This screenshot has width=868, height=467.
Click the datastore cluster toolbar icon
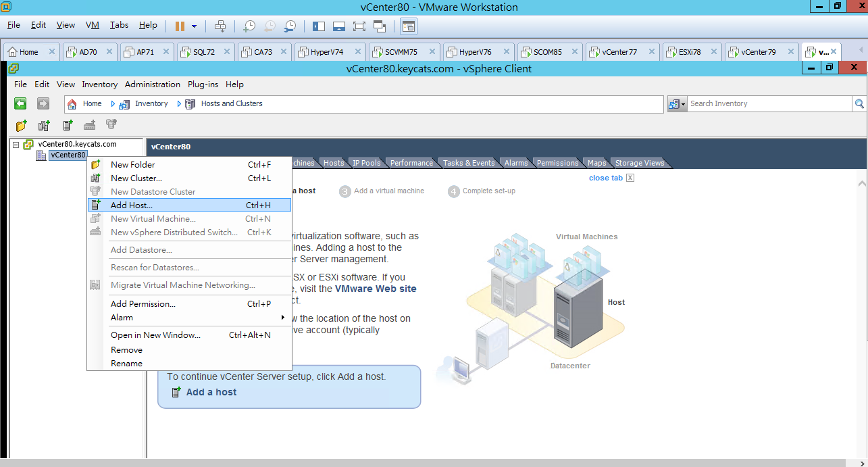click(x=111, y=125)
